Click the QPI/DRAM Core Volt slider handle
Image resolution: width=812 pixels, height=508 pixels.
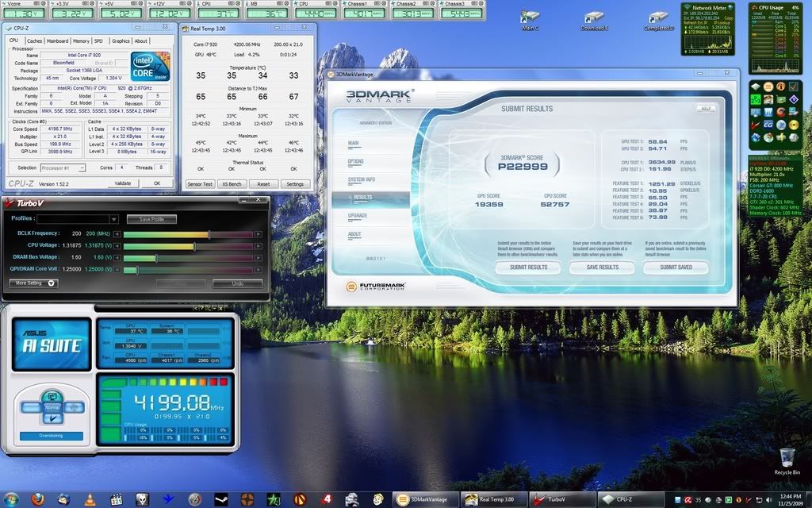[136, 270]
